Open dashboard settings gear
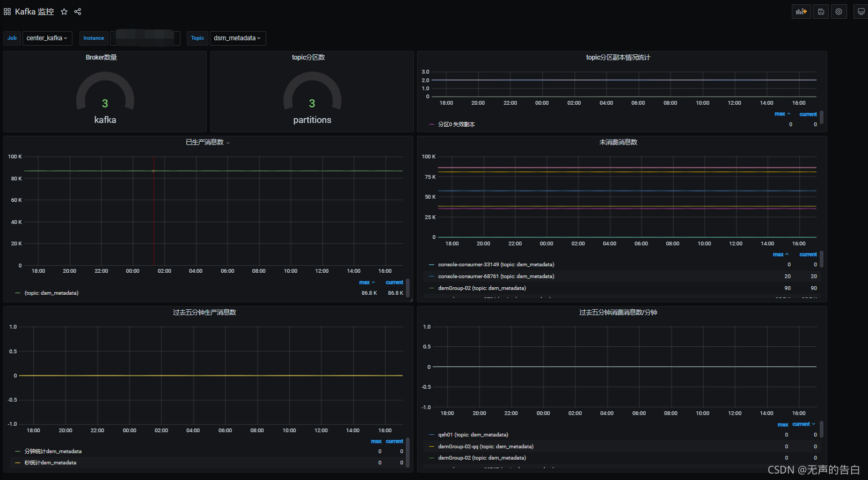This screenshot has width=868, height=480. click(x=838, y=11)
